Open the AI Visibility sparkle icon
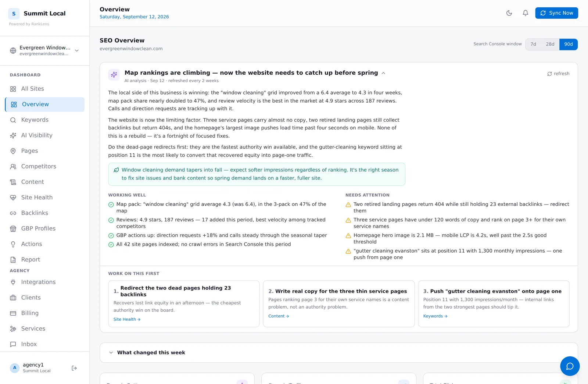 13,135
